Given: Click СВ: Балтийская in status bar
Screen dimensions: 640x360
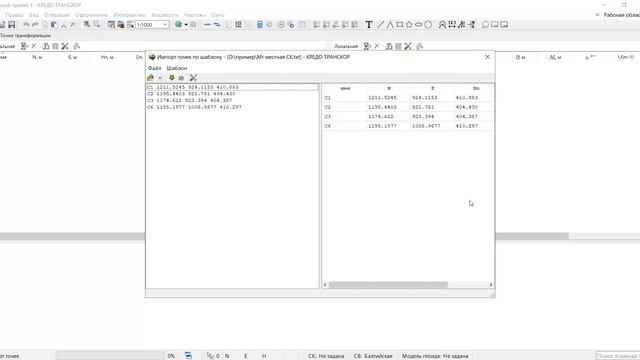Looking at the screenshot, I should click(373, 356).
